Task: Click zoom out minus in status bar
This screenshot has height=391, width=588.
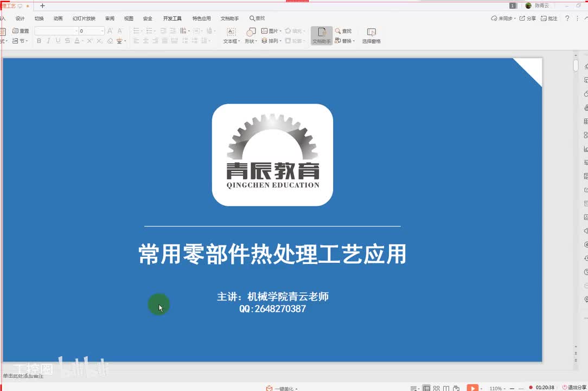Action: click(x=512, y=388)
